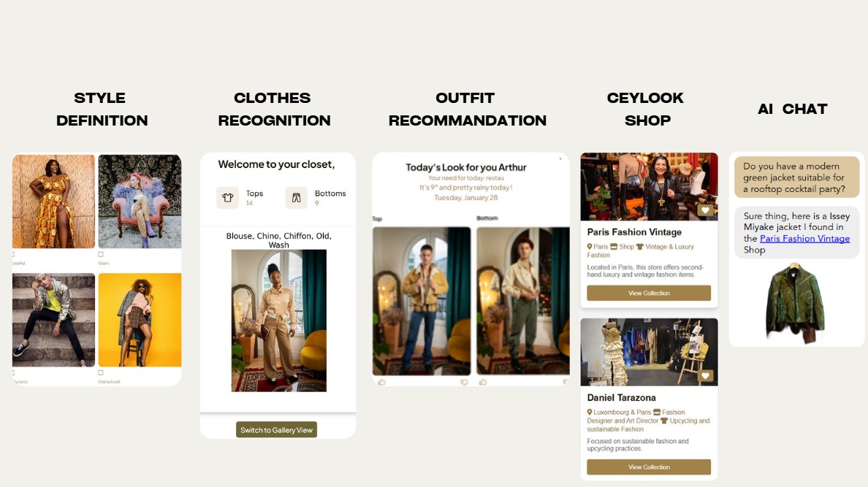The width and height of the screenshot is (868, 487).
Task: Dislike the Top outfit with thumbs down
Action: (x=464, y=382)
